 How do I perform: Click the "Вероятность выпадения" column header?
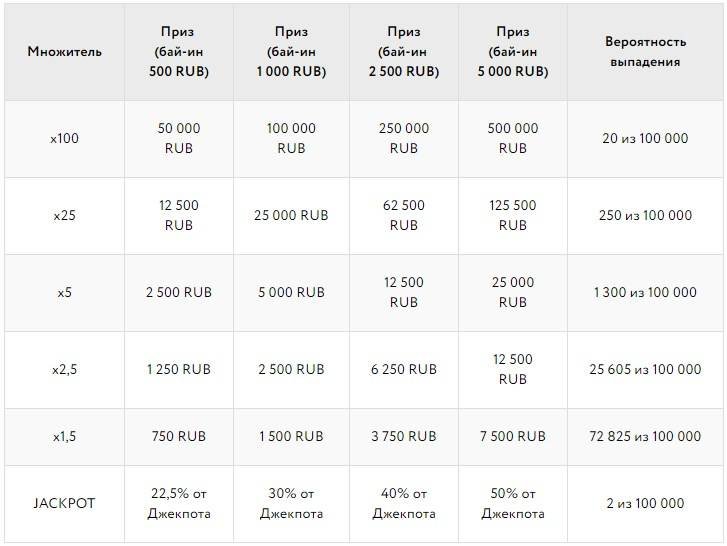pos(645,51)
